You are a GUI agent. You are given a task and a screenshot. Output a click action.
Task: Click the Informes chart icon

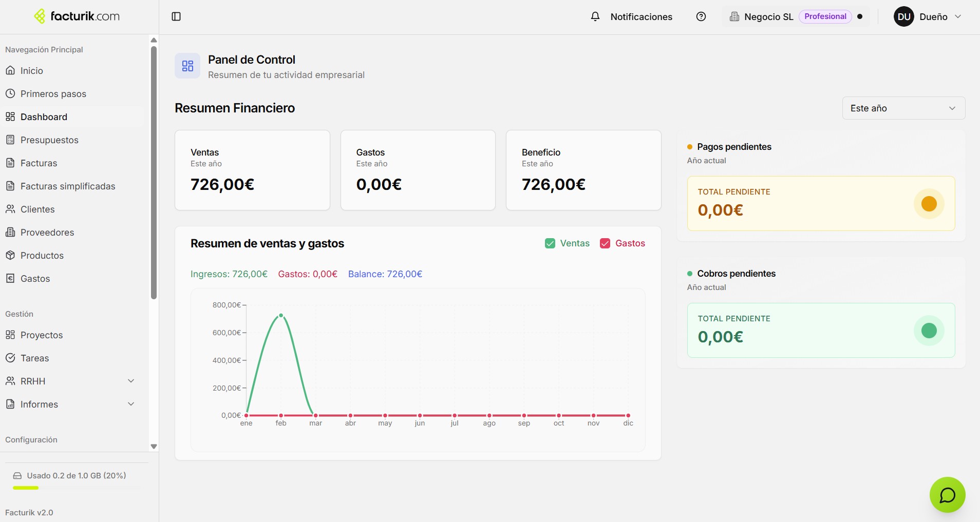coord(10,404)
